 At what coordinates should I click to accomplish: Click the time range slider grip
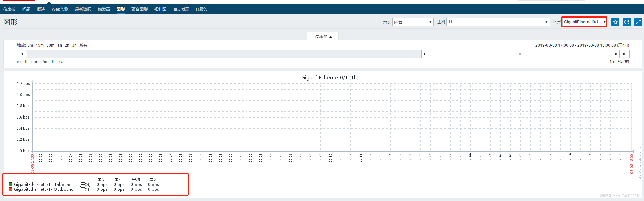coord(520,54)
